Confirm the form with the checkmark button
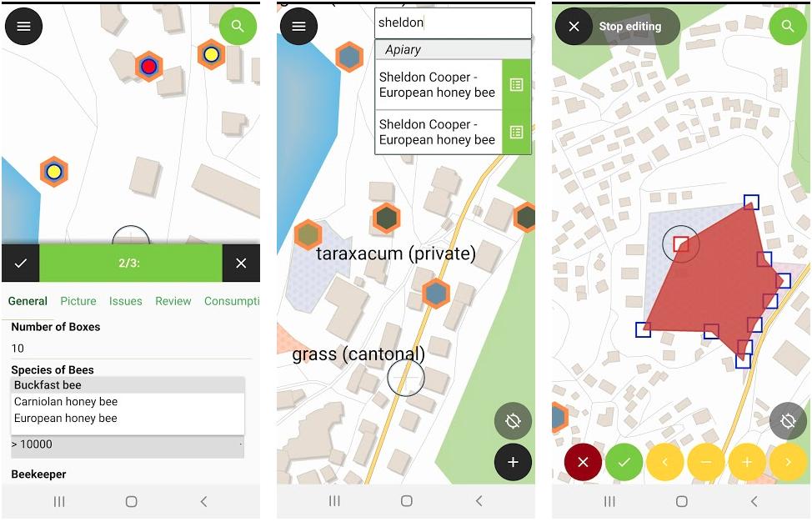This screenshot has width=812, height=522. (x=21, y=263)
